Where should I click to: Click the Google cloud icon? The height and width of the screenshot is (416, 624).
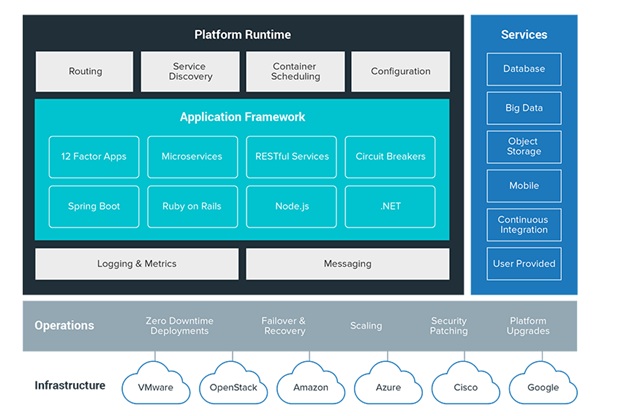pos(543,383)
